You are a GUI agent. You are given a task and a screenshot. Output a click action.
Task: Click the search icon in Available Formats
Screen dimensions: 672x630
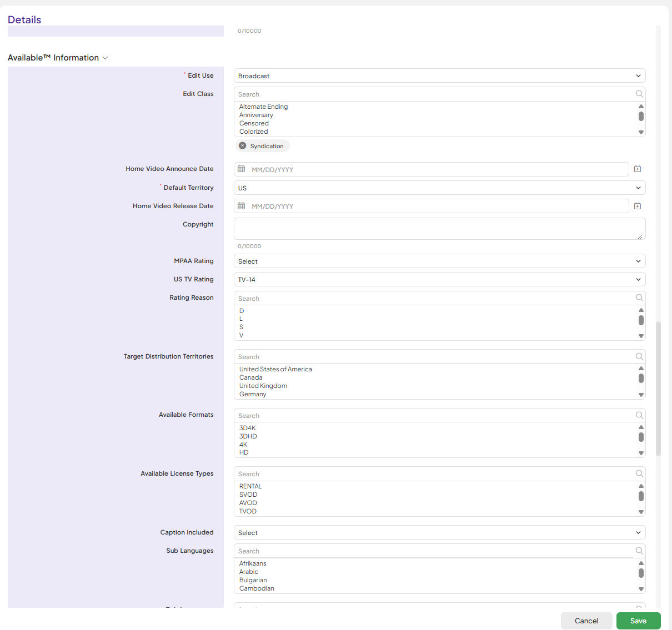(x=639, y=415)
